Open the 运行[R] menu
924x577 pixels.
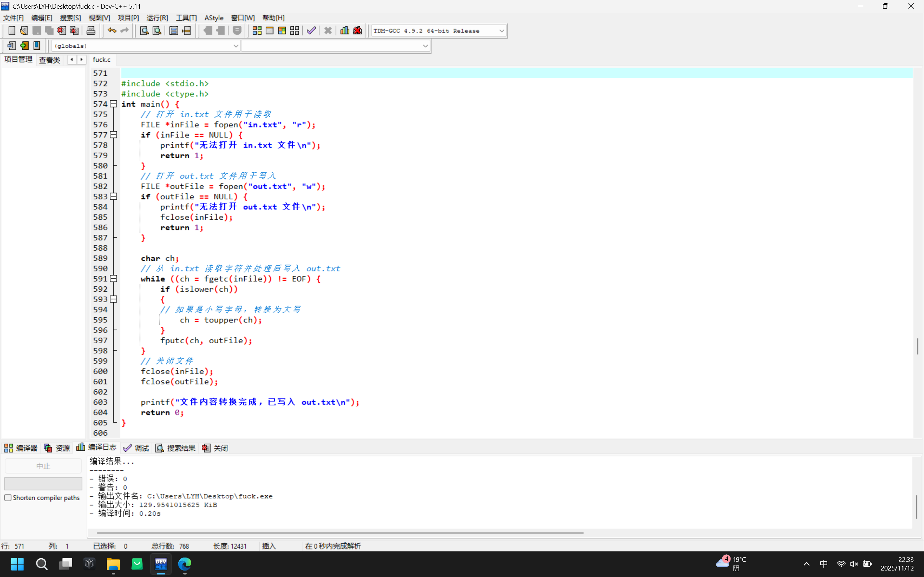point(157,18)
